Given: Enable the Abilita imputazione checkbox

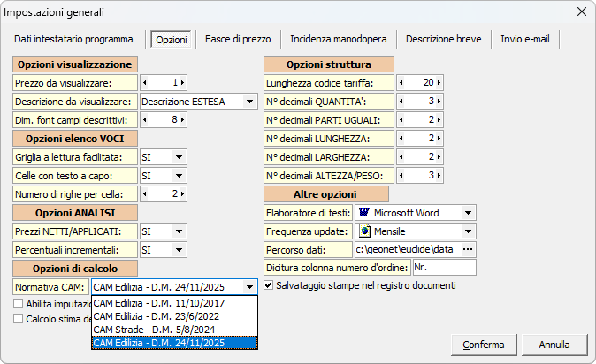Looking at the screenshot, I should [x=19, y=304].
